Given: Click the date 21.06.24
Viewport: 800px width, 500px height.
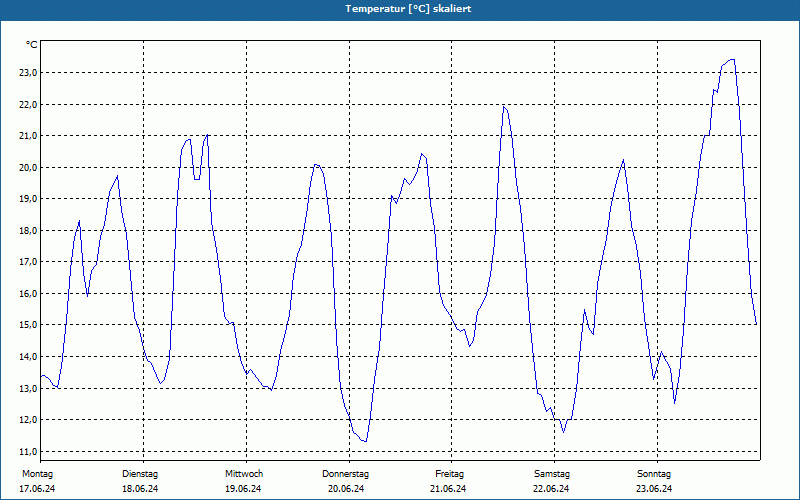Looking at the screenshot, I should pyautogui.click(x=448, y=489).
